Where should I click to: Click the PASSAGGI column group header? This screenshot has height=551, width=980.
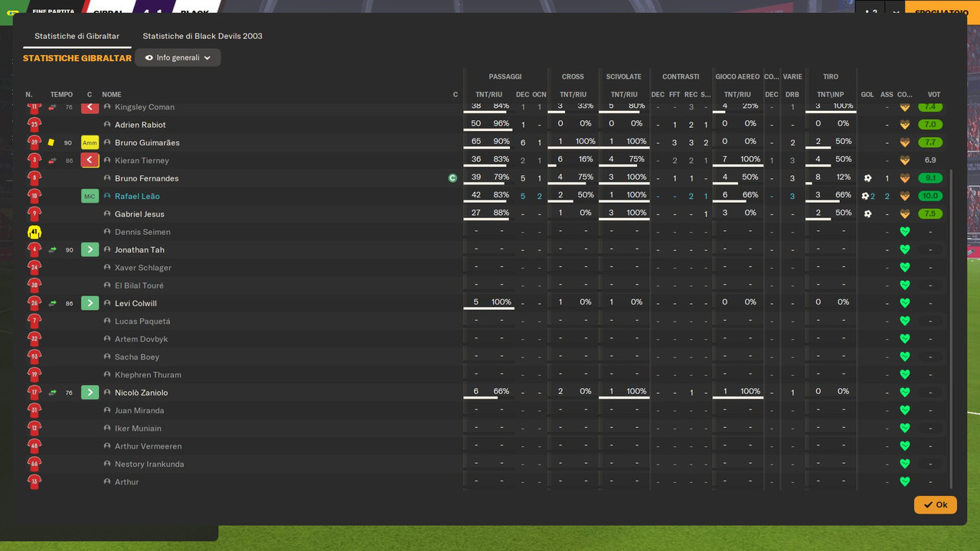505,77
